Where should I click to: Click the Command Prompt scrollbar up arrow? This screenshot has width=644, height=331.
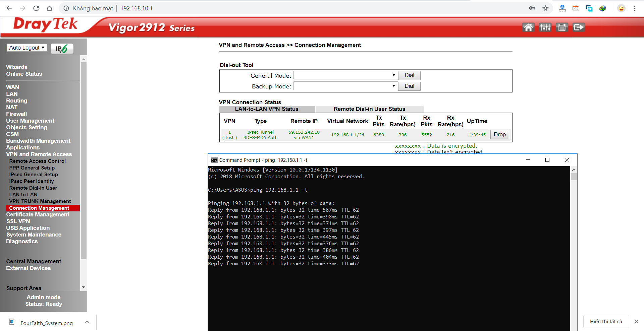[x=574, y=170]
